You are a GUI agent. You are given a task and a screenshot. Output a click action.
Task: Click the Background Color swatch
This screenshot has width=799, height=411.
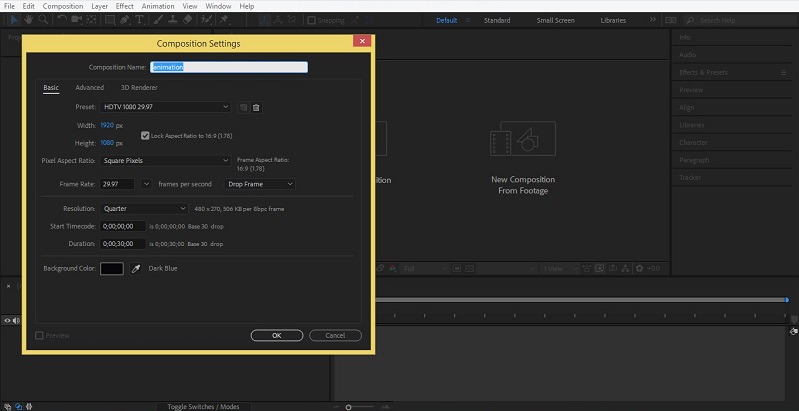click(x=112, y=268)
